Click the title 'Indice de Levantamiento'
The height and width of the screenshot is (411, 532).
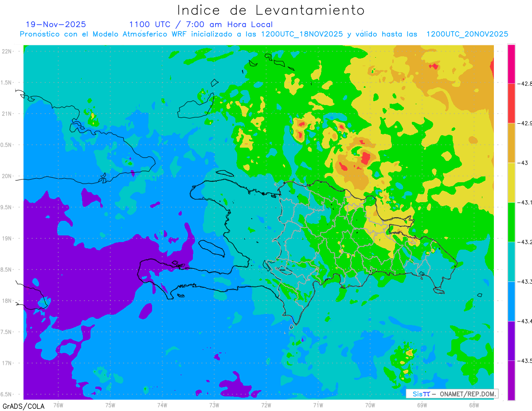[270, 10]
